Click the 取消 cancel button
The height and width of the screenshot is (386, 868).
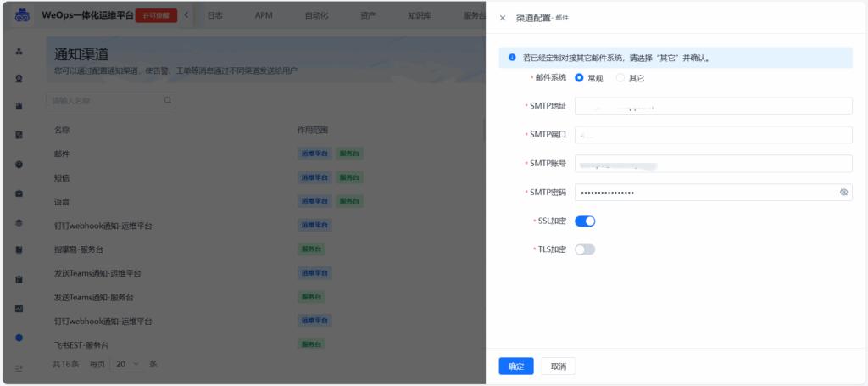click(x=559, y=366)
